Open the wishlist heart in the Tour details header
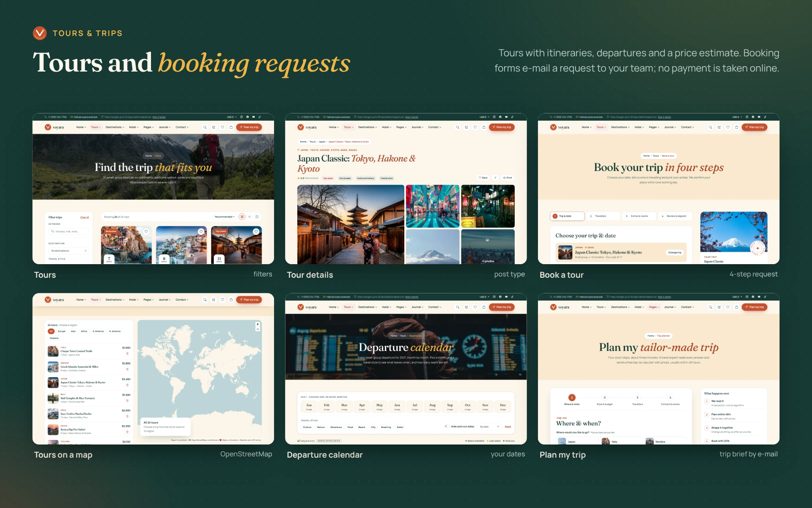This screenshot has height=508, width=812. 475,127
